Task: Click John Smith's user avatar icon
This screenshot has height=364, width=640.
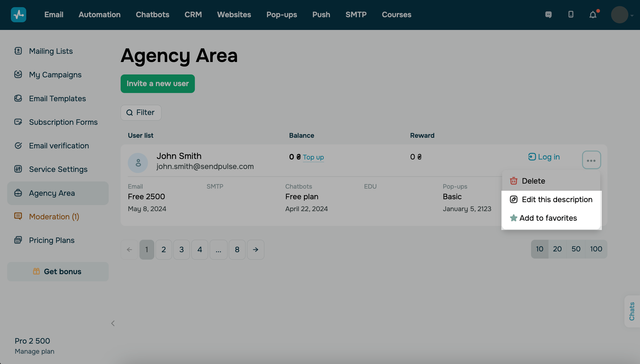Action: [x=138, y=163]
